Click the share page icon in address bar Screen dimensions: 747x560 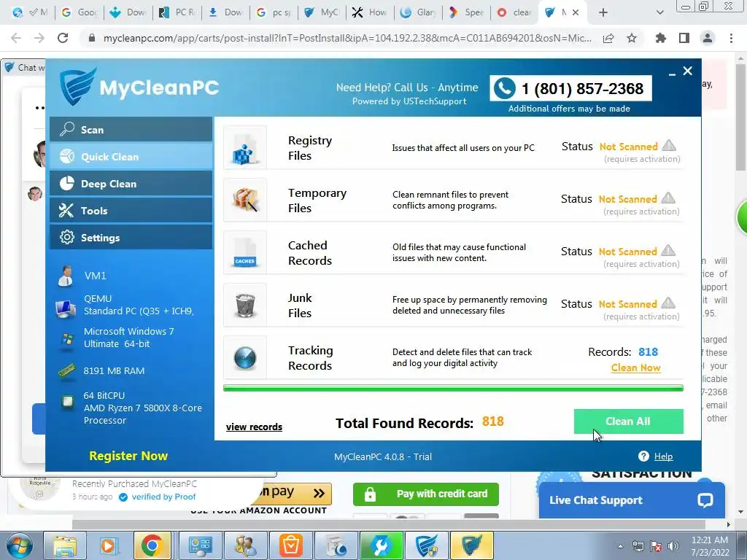coord(608,38)
